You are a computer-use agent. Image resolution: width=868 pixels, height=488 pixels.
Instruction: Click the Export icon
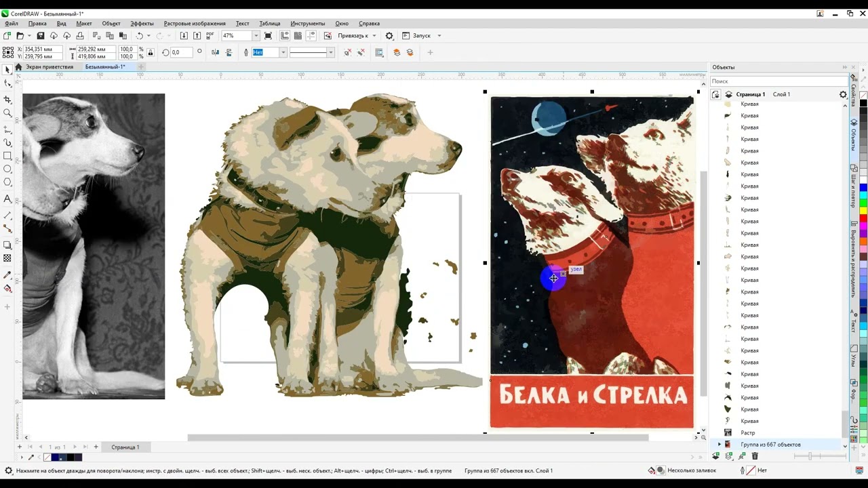(x=197, y=36)
